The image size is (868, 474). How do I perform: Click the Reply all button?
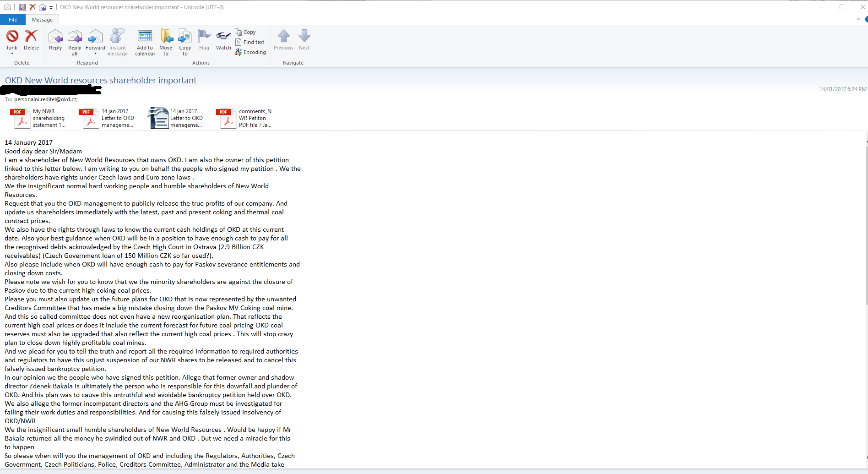pyautogui.click(x=75, y=42)
